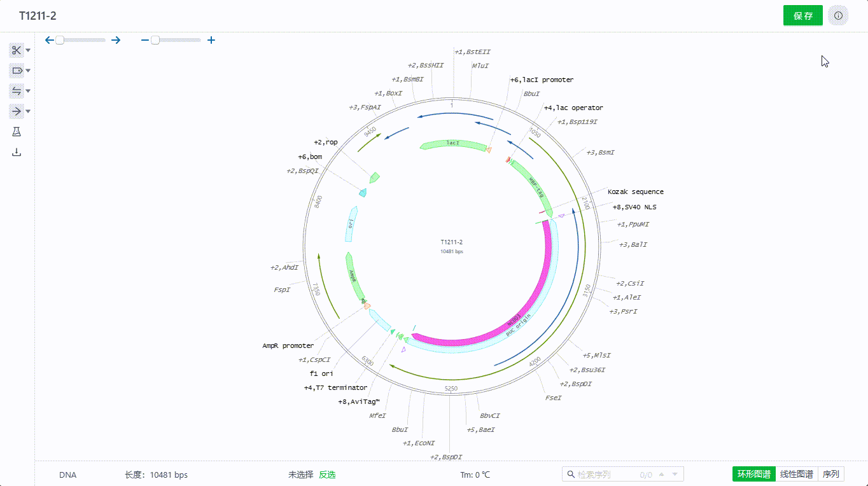Rotate the map with the left arrow
The height and width of the screenshot is (486, 868).
50,40
